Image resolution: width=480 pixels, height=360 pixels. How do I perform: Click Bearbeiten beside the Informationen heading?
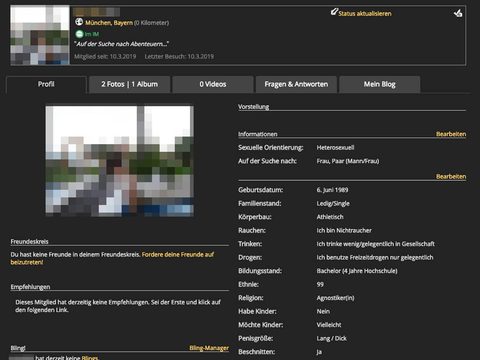(451, 134)
